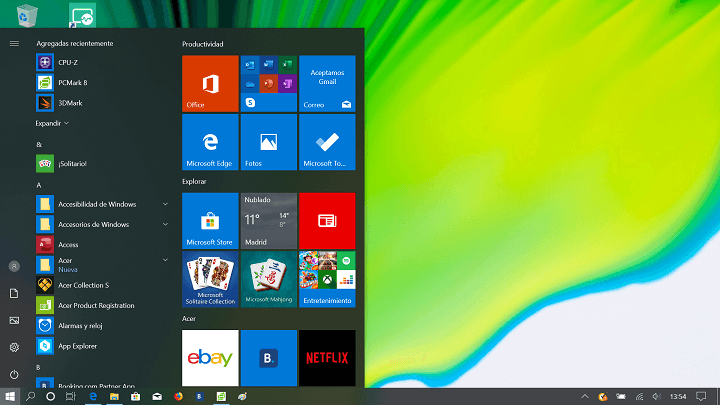Screen dimensions: 720x405
Task: Open Access from the app list
Action: coord(102,245)
